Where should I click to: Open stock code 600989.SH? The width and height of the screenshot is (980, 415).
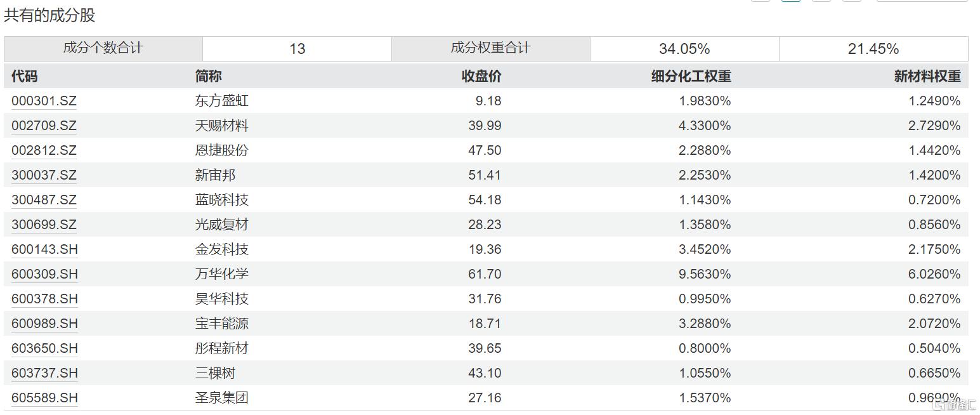pyautogui.click(x=44, y=324)
